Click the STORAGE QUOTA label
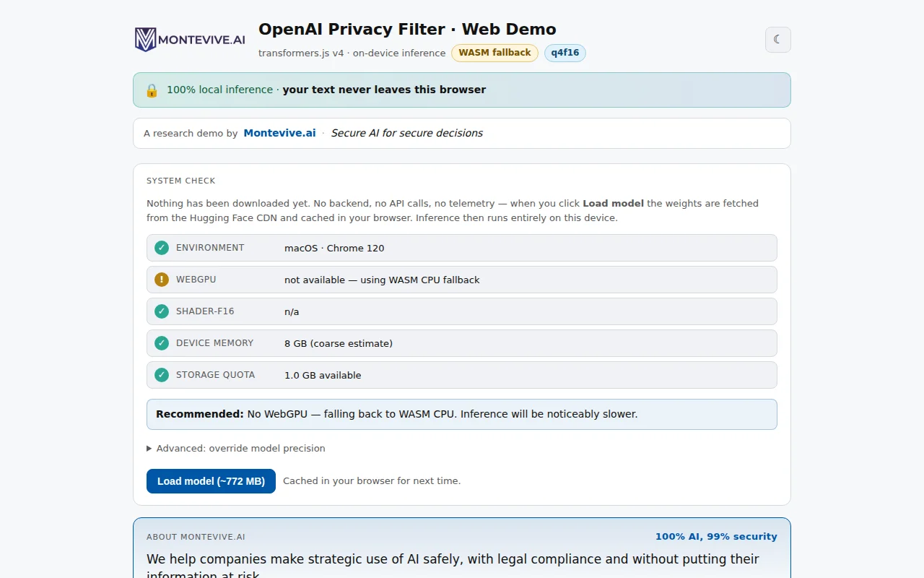The height and width of the screenshot is (578, 924). (216, 375)
